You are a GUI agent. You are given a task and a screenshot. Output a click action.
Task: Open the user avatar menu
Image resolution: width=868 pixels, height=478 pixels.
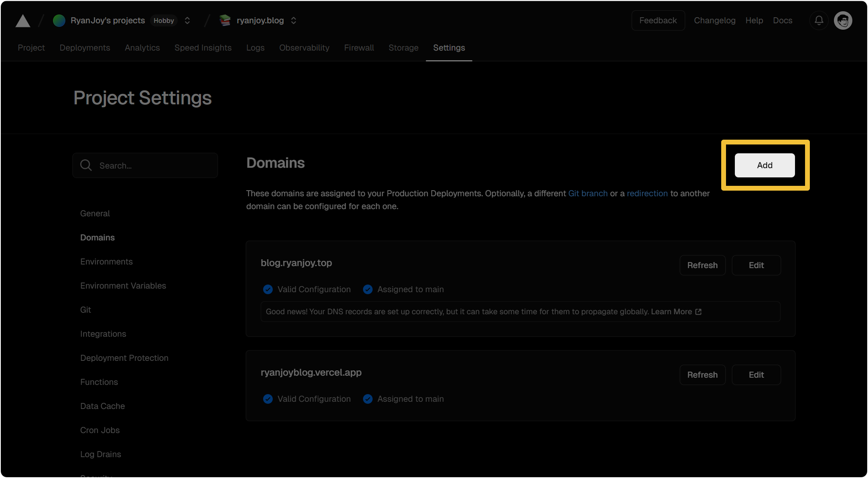click(x=843, y=20)
